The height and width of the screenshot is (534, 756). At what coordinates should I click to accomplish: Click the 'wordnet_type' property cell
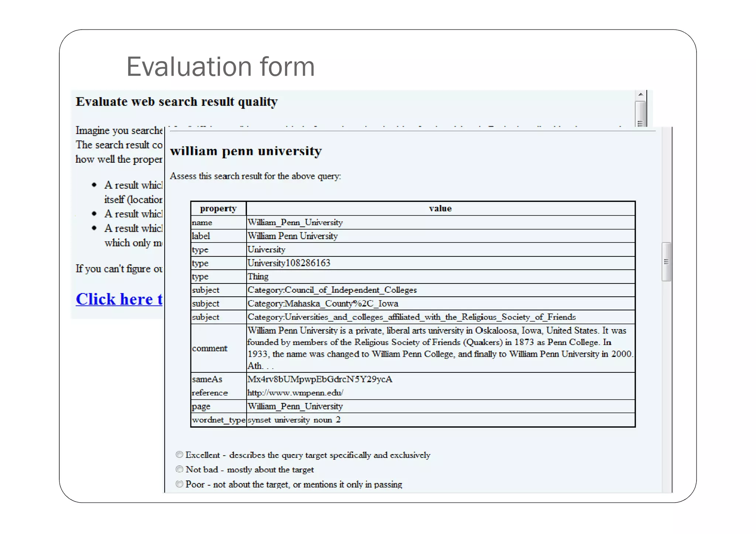point(218,420)
